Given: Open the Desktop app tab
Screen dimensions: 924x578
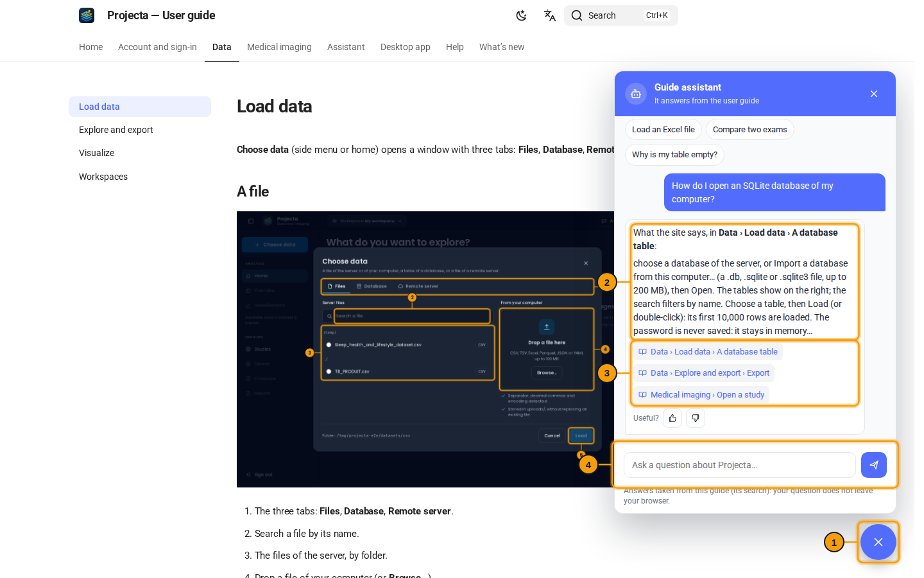Looking at the screenshot, I should (406, 47).
